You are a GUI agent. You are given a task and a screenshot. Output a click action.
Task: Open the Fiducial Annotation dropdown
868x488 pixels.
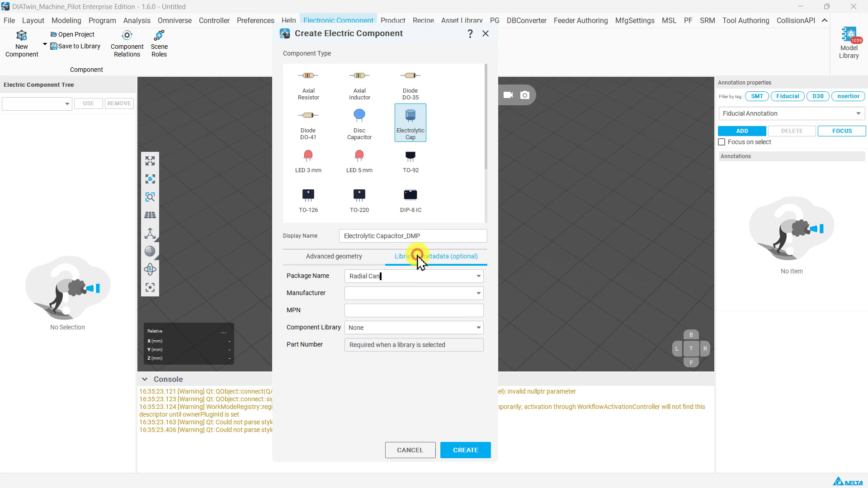pos(792,113)
